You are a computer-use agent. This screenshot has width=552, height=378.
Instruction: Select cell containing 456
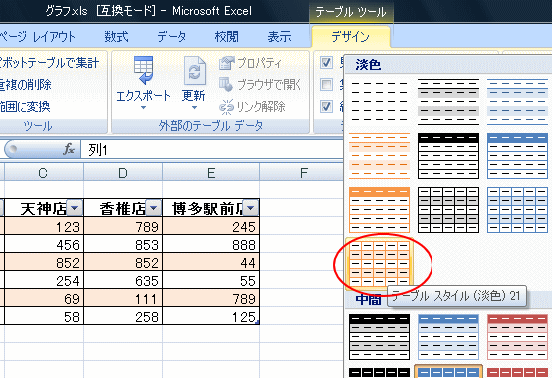point(44,244)
